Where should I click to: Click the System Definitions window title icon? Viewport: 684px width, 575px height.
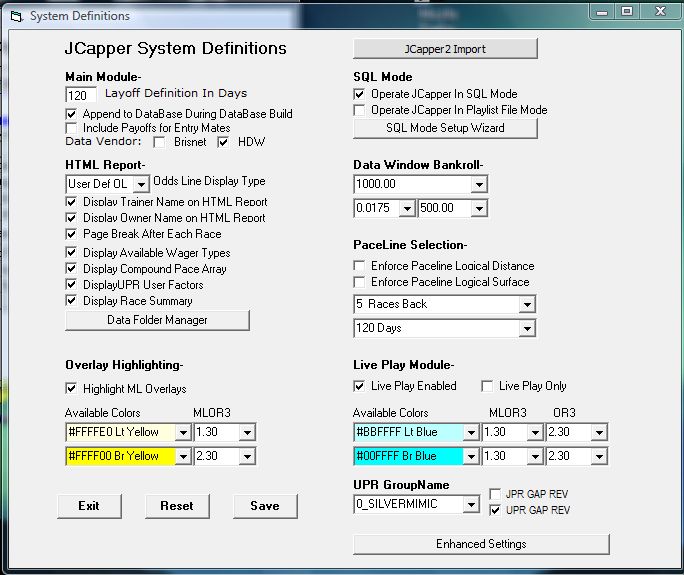(17, 17)
